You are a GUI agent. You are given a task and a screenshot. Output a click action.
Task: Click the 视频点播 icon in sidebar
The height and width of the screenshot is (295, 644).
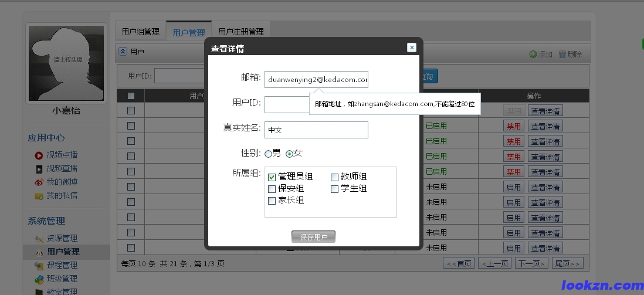click(39, 155)
